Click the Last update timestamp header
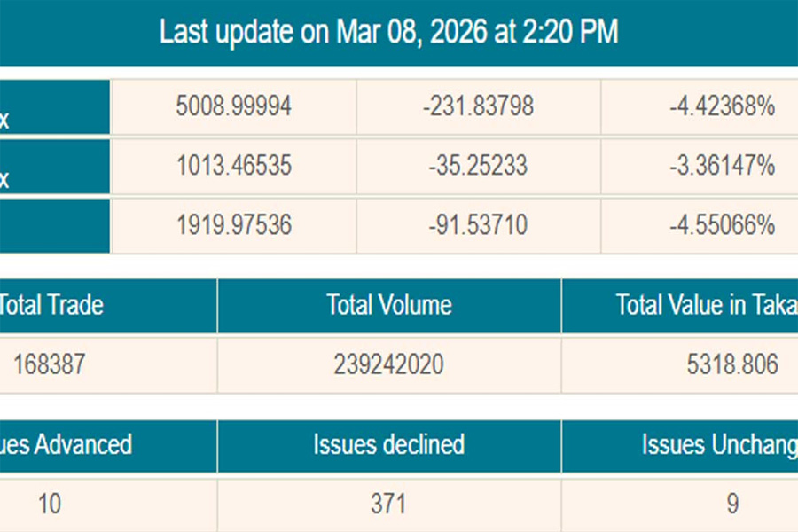 point(388,33)
